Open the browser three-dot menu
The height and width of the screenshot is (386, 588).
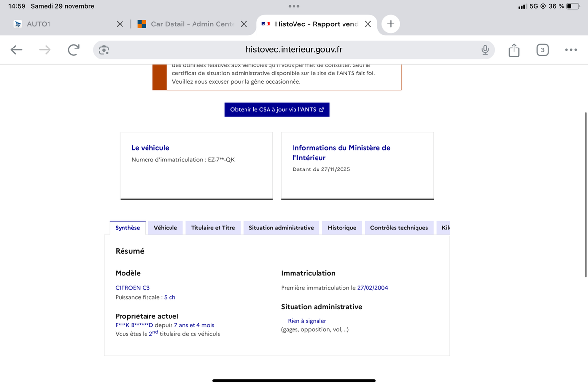571,50
